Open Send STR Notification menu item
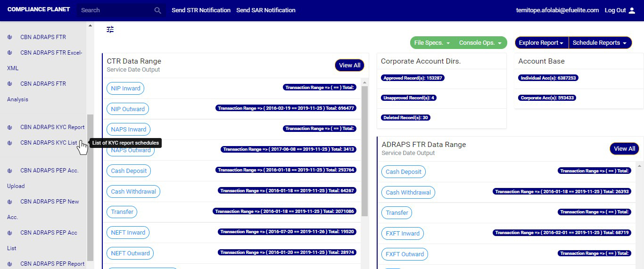The height and width of the screenshot is (269, 644). pos(201,10)
